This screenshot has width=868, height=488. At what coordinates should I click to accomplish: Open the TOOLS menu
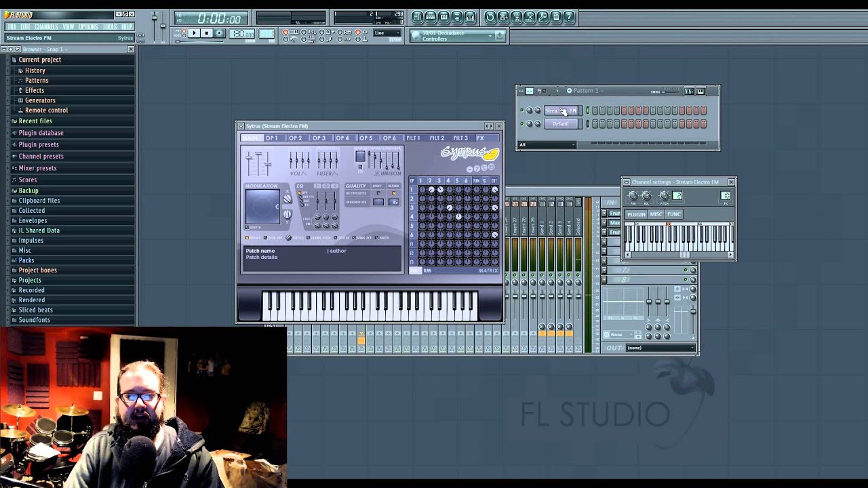(110, 26)
